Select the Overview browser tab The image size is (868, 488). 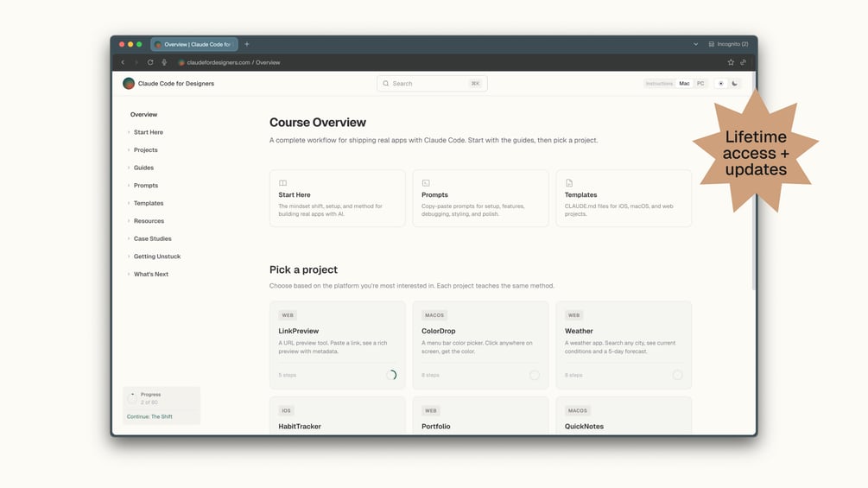pyautogui.click(x=194, y=44)
